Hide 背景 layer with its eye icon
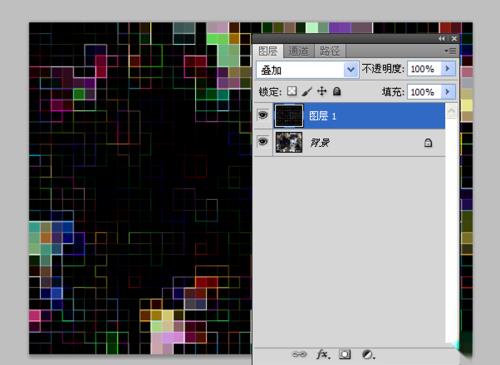This screenshot has width=500, height=365. point(263,142)
